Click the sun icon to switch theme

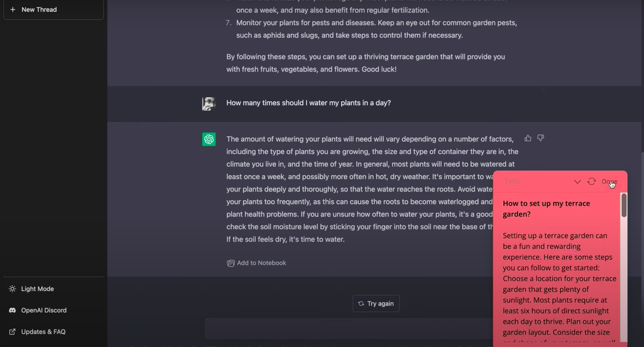[x=12, y=289]
